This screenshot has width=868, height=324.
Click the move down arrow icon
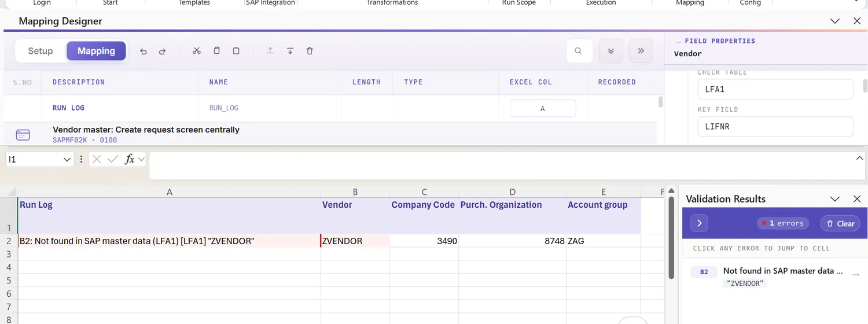coord(290,51)
